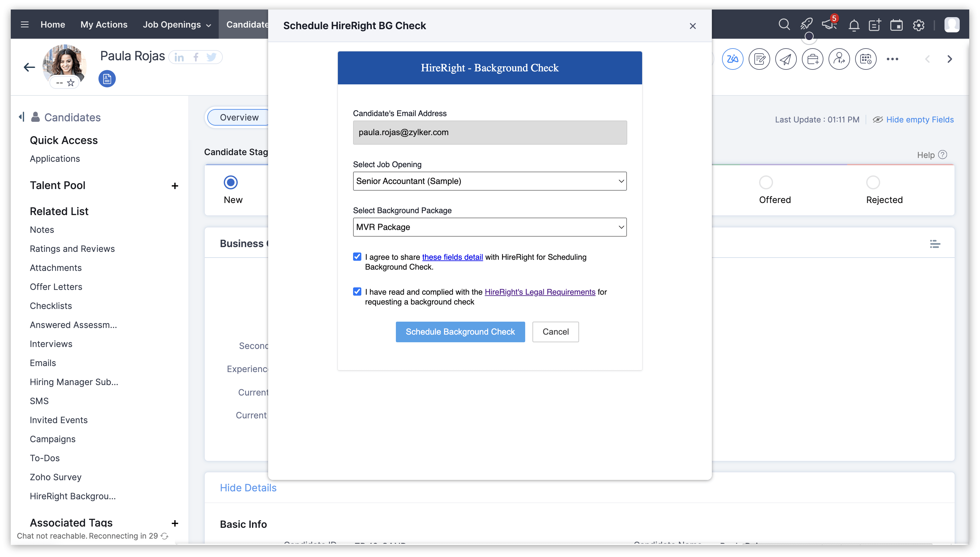Open announcements megaphone with 5 badge
The image size is (980, 557).
click(x=830, y=24)
